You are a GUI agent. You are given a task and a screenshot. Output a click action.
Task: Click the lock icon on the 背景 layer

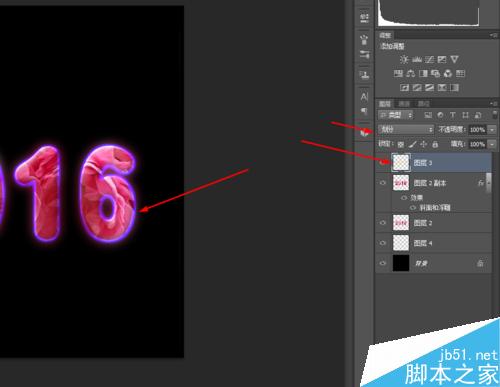point(480,263)
